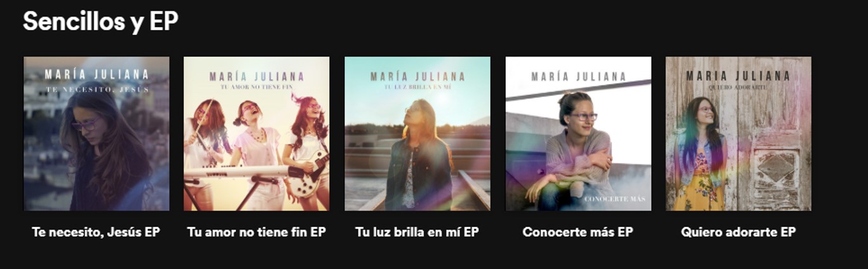Click the Te necesito, Jesús EP title link
Viewport: 868px width, 269px height.
[x=96, y=232]
